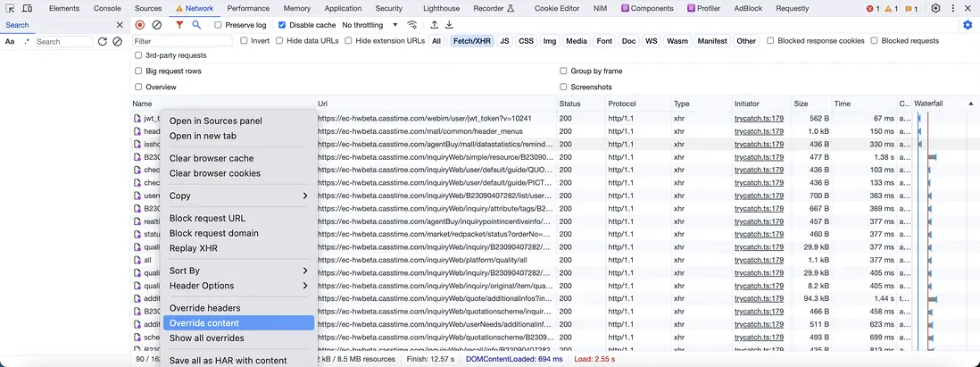Uncheck the Disable cache checkbox
This screenshot has height=367, width=980.
[282, 25]
